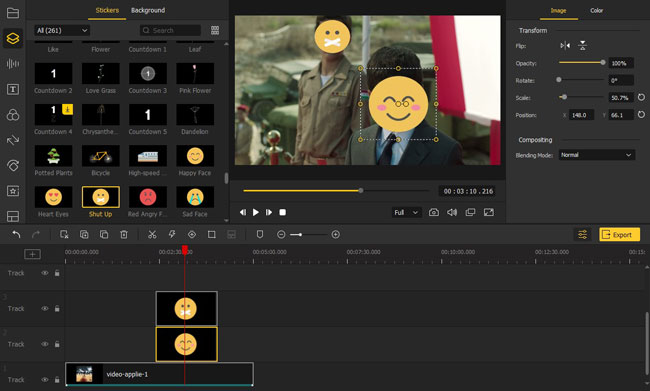
Task: Click the Export button
Action: [x=619, y=235]
